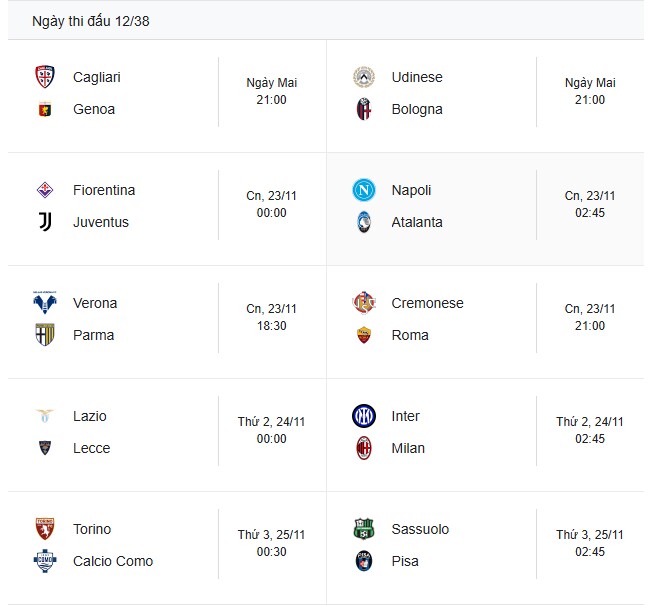Click the Cagliari club crest icon

coord(44,77)
